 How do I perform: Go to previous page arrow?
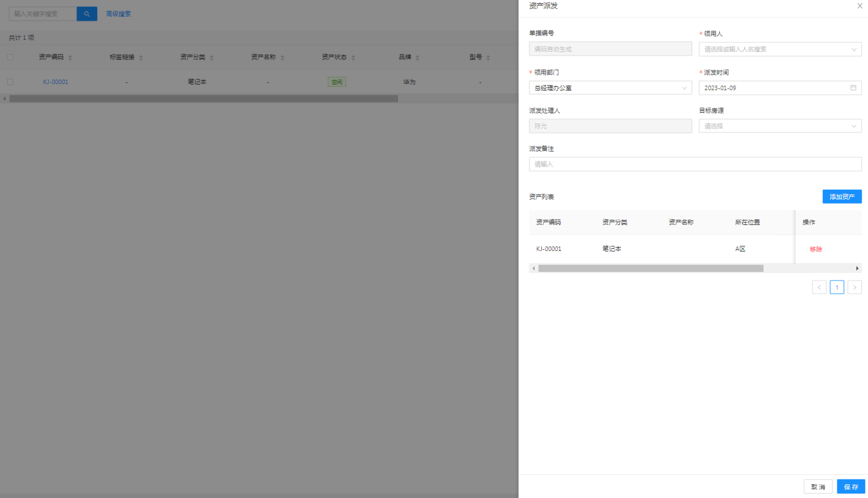(819, 287)
